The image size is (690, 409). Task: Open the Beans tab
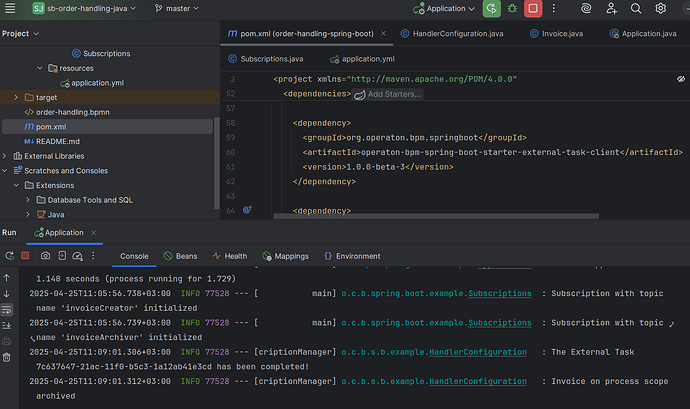(x=180, y=256)
